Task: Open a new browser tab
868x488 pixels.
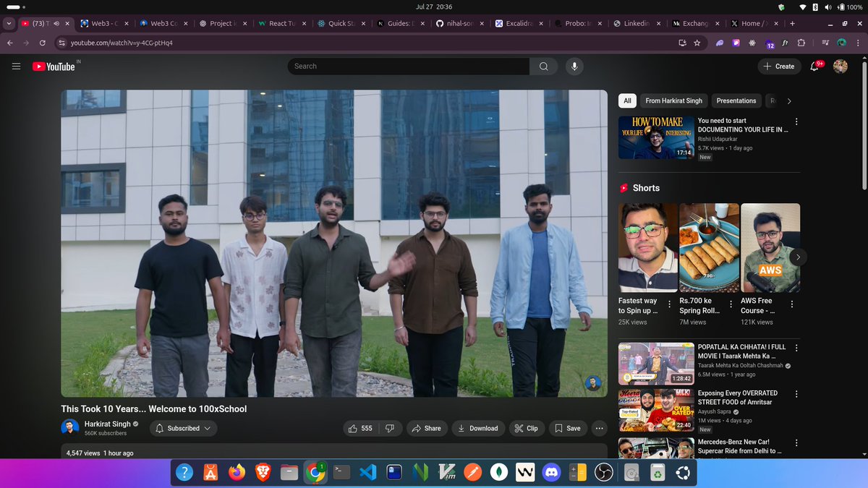Action: click(x=792, y=23)
